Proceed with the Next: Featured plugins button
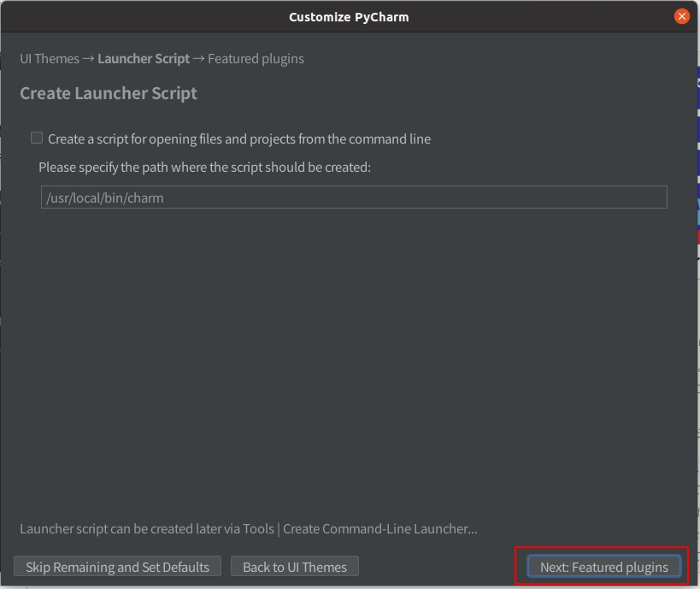Image resolution: width=700 pixels, height=589 pixels. (603, 567)
